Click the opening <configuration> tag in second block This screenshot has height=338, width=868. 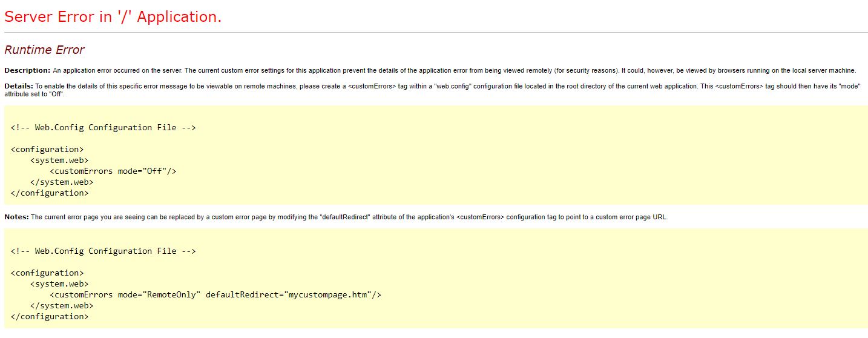point(47,273)
